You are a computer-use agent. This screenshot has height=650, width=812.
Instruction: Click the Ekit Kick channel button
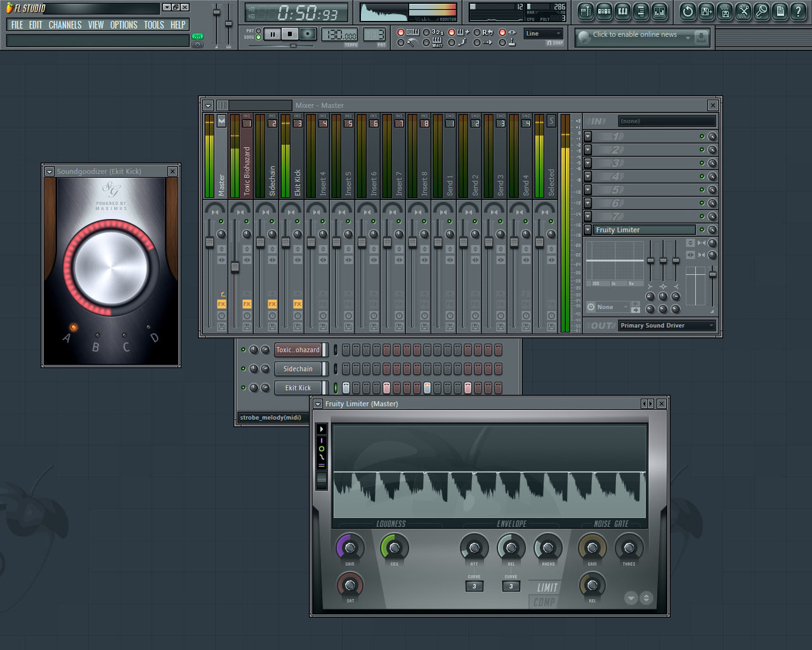298,388
